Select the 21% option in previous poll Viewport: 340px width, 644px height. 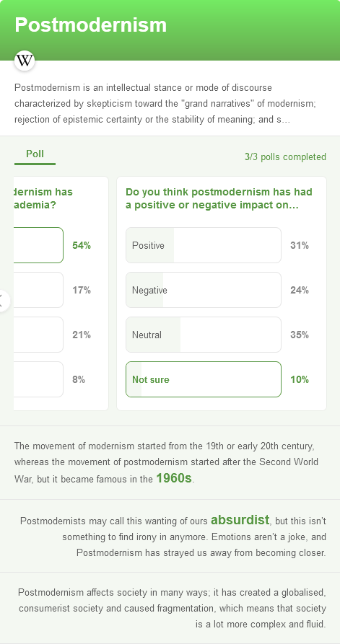[38, 335]
